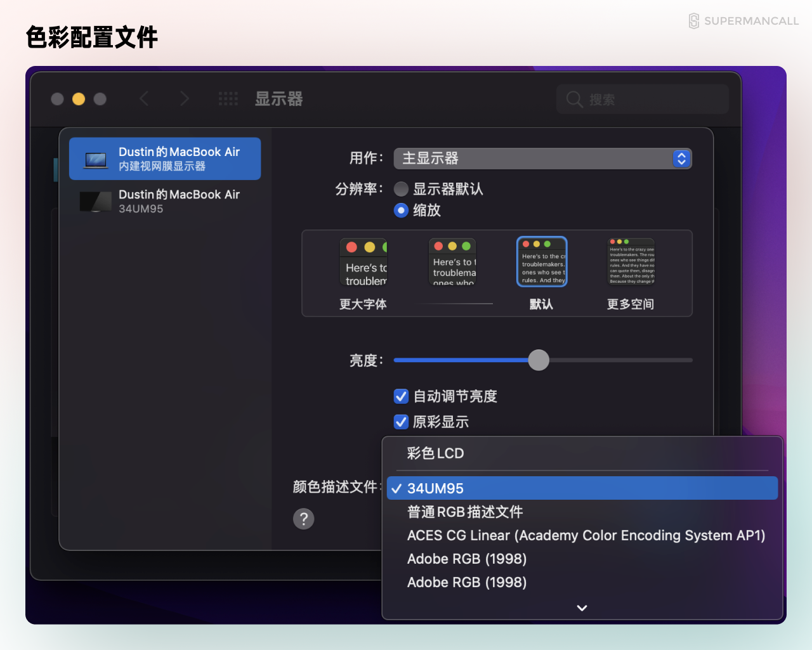This screenshot has width=812, height=650.
Task: Click the 亮度 brightness slider knob
Action: pos(539,360)
